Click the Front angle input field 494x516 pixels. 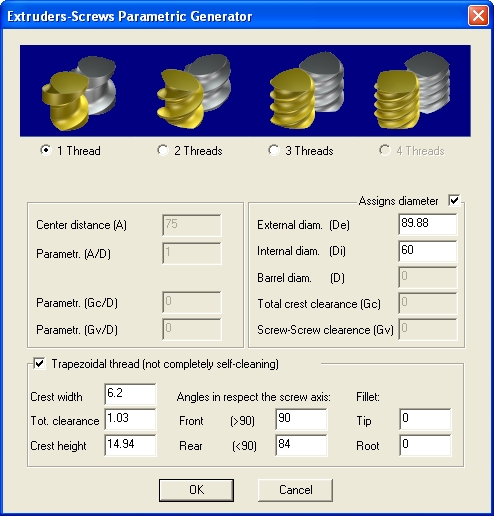click(302, 419)
